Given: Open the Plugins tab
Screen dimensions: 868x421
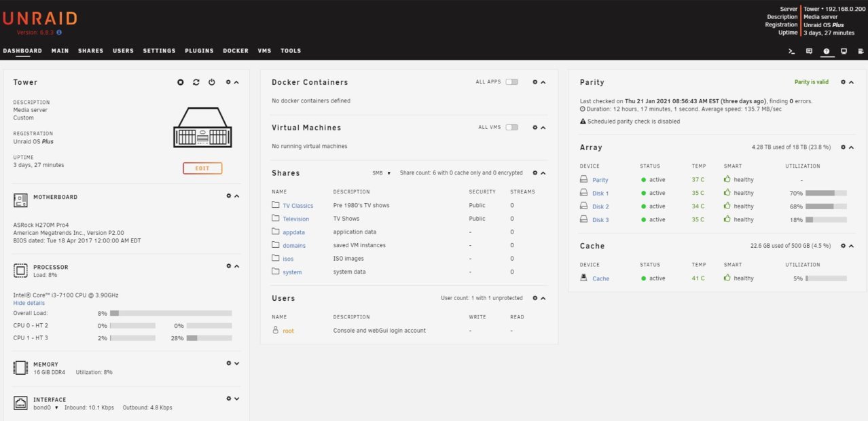Looking at the screenshot, I should click(x=199, y=51).
